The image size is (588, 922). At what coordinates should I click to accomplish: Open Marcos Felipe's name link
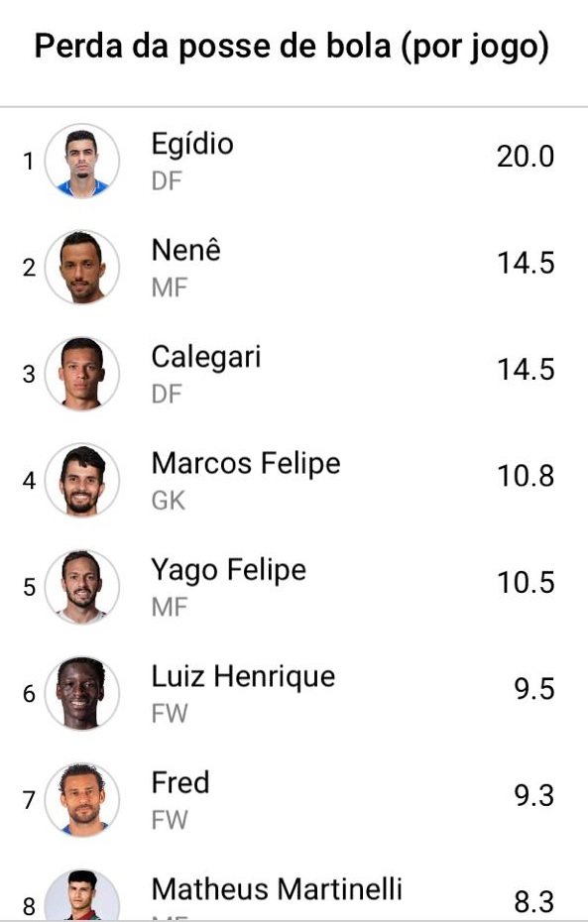pos(246,464)
